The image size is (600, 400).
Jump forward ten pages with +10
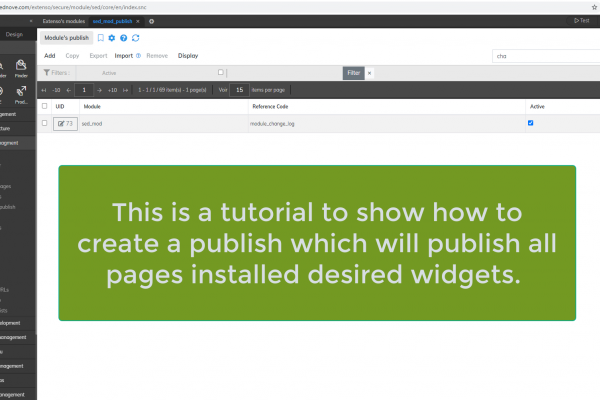tap(112, 90)
